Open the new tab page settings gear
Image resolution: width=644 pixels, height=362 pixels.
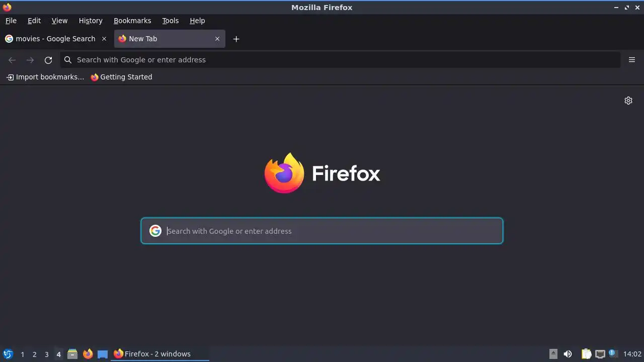pyautogui.click(x=628, y=101)
